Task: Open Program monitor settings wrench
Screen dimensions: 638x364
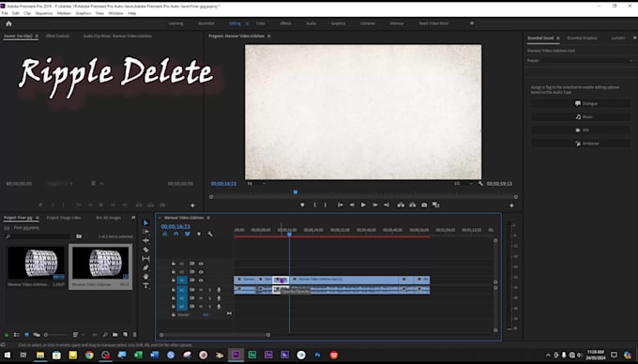Action: (x=481, y=184)
